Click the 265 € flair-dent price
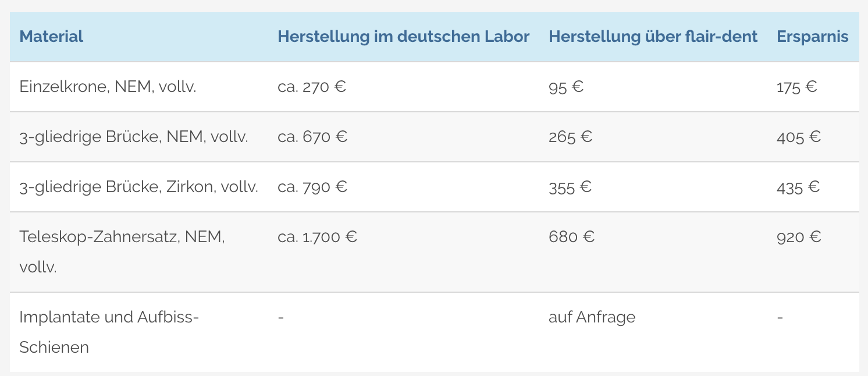Screen dimensions: 868x376 [x=570, y=137]
